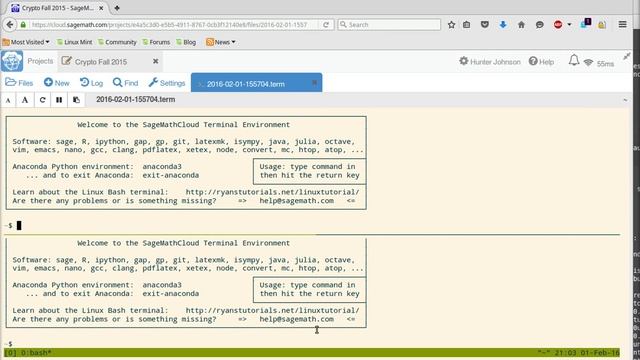Open the project Log
The width and height of the screenshot is (640, 360).
[x=91, y=83]
